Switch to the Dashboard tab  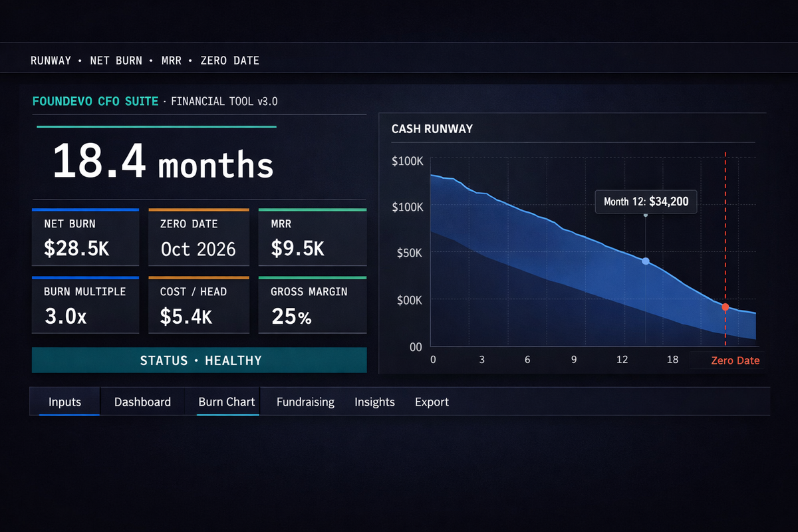pyautogui.click(x=142, y=402)
